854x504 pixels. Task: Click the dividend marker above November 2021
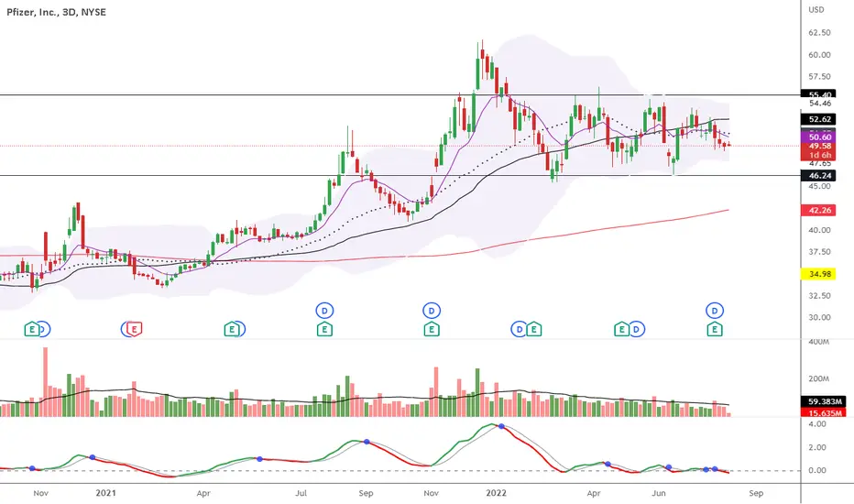tap(432, 311)
